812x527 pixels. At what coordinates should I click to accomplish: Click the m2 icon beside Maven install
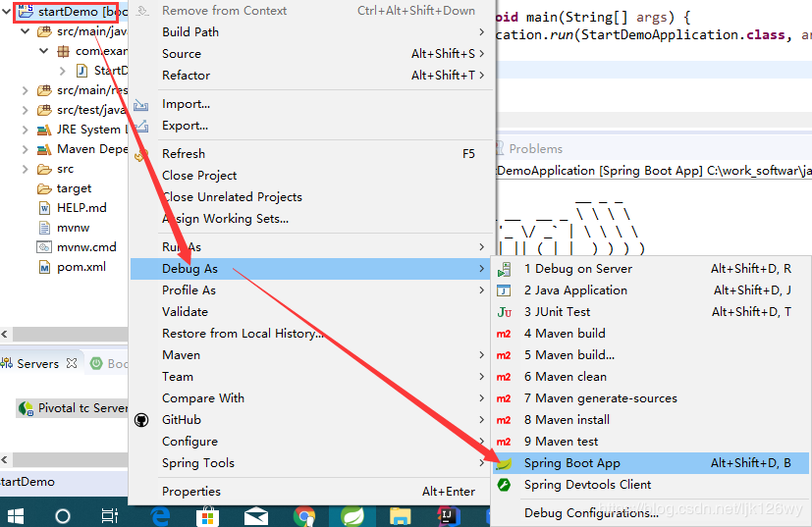[504, 420]
